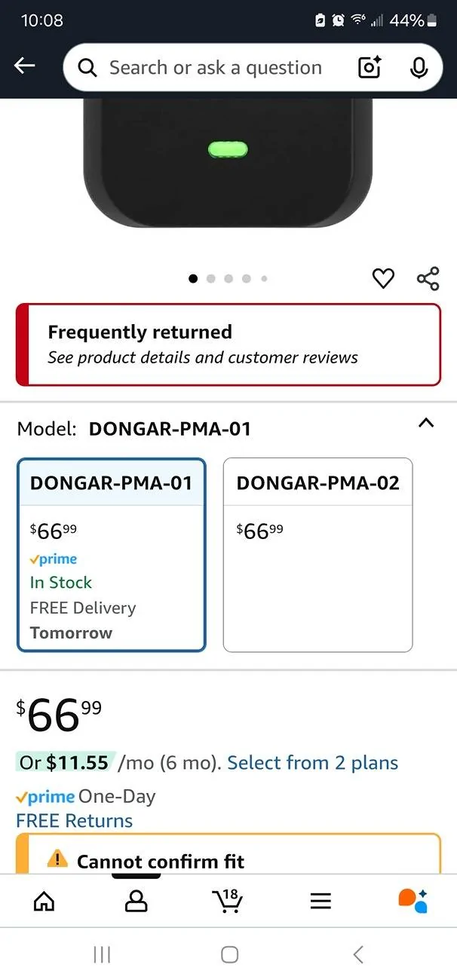This screenshot has height=980, width=457.
Task: Open the Rufus AI assistant
Action: (411, 901)
